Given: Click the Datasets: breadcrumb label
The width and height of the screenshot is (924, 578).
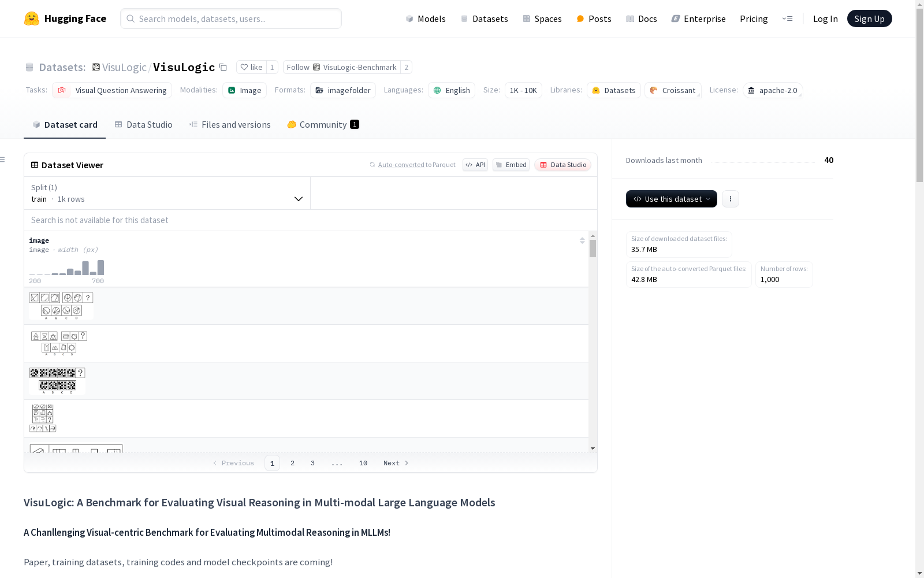Looking at the screenshot, I should 62,67.
